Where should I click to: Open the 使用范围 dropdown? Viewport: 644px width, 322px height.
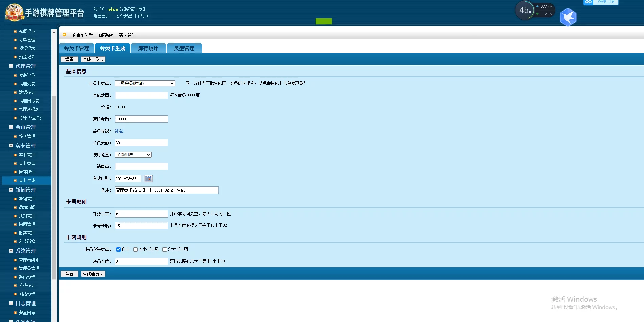tap(133, 155)
